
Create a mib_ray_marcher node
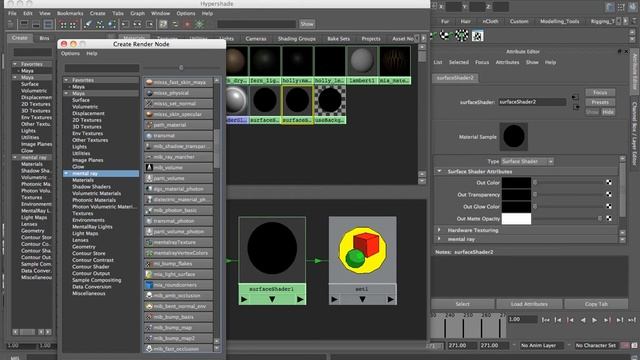pyautogui.click(x=178, y=157)
